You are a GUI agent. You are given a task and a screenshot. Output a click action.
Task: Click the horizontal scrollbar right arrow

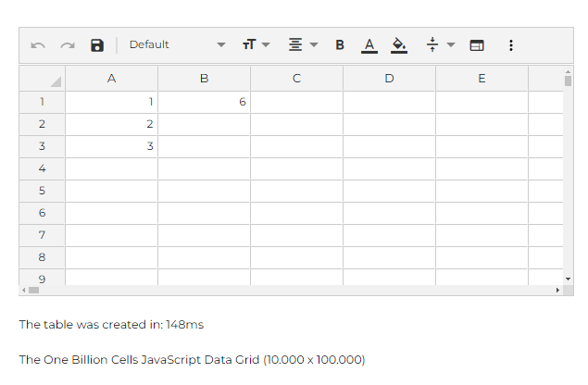pos(557,290)
